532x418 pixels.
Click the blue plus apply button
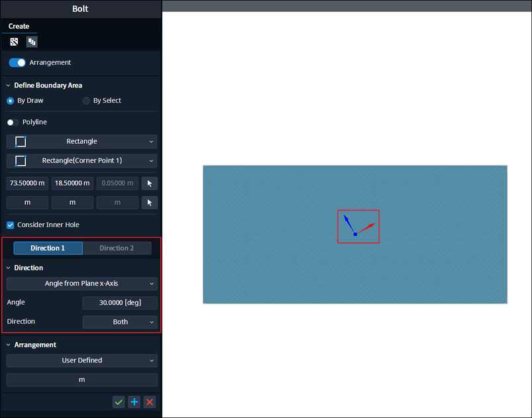click(134, 402)
